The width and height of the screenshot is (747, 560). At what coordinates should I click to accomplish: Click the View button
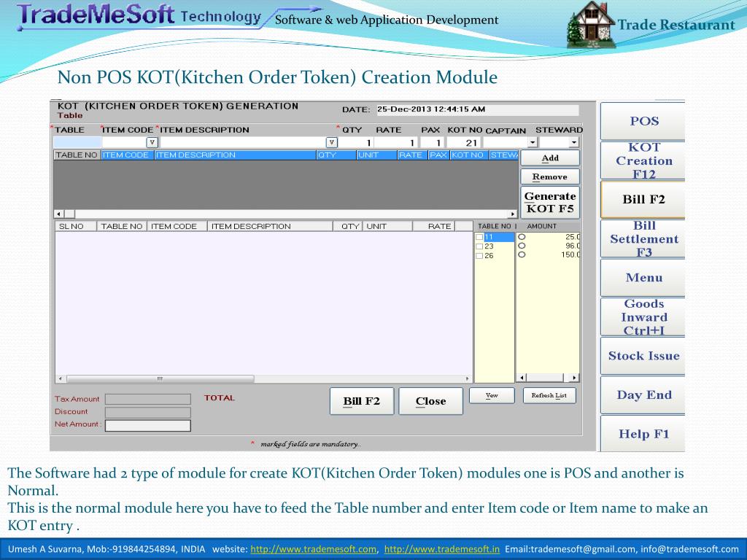tap(492, 395)
